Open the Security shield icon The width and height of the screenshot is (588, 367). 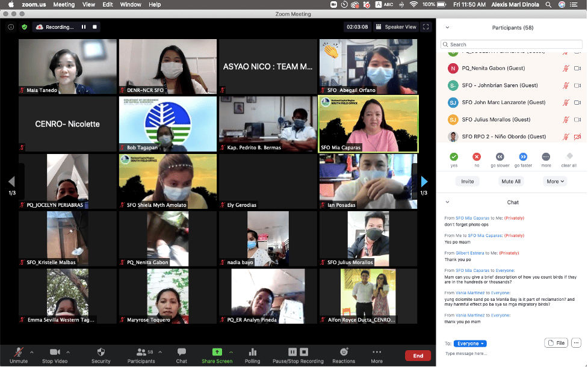pos(101,352)
